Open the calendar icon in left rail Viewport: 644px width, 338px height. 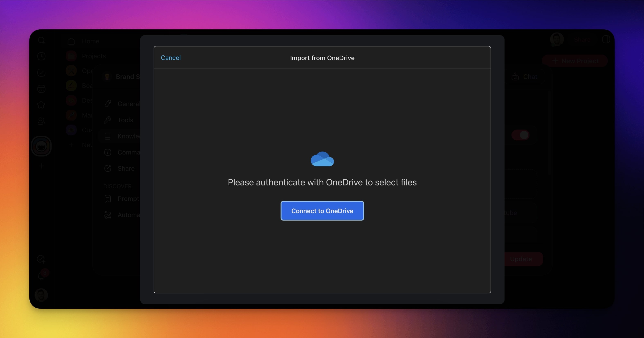41,89
